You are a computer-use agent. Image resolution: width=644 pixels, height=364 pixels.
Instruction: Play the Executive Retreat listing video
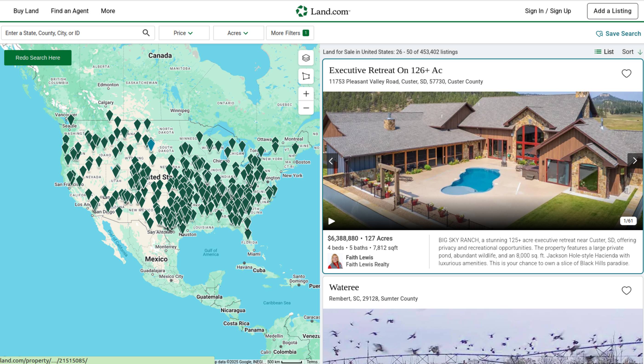[331, 221]
